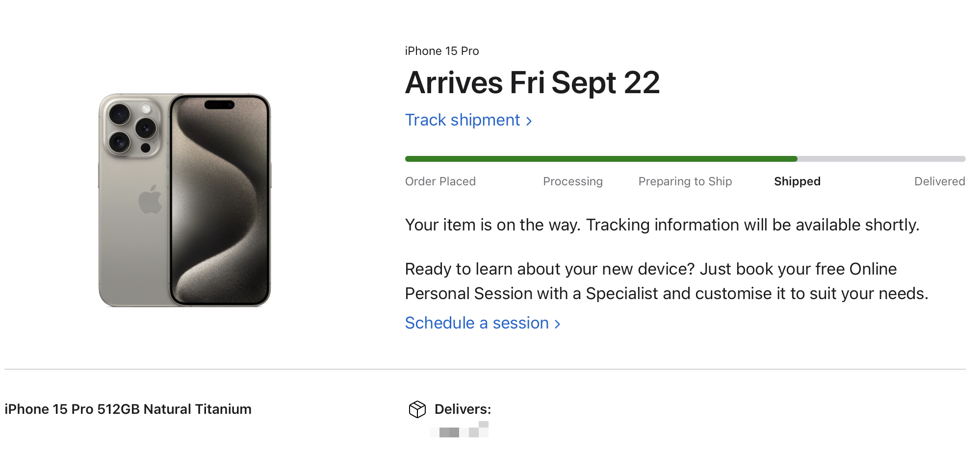Select the Preparing to Ship status step
Viewport: 980px width, 456px height.
pyautogui.click(x=685, y=181)
